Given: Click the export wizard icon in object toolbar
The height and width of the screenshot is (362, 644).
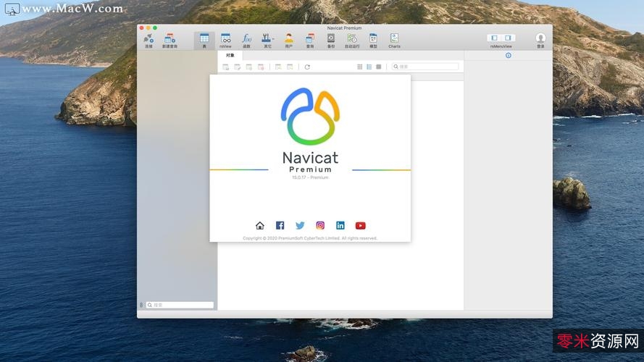Looking at the screenshot, I should point(290,67).
